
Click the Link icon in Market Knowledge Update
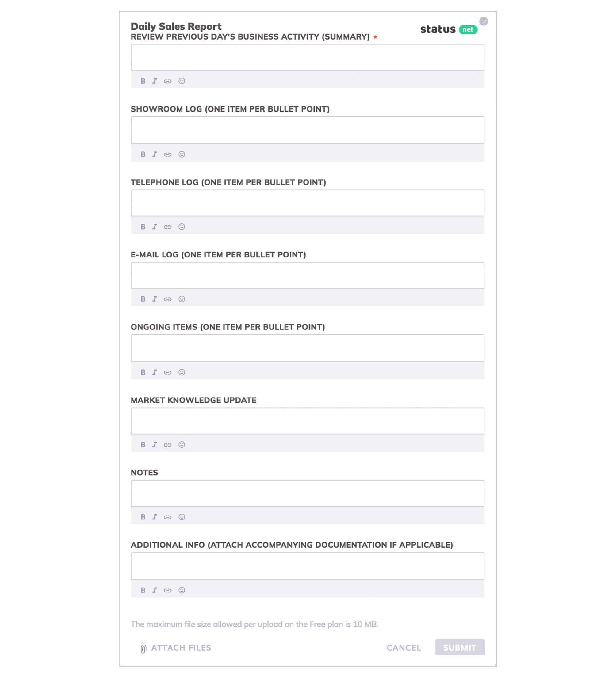click(167, 444)
